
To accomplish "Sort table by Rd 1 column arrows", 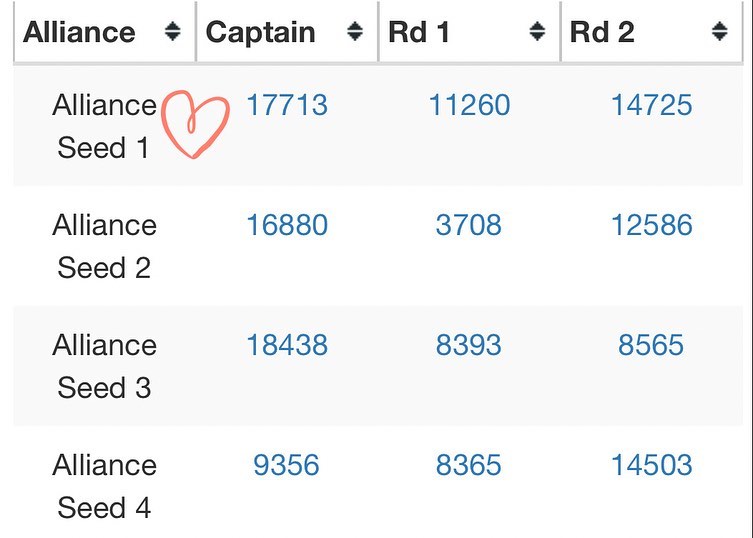I will pos(537,32).
